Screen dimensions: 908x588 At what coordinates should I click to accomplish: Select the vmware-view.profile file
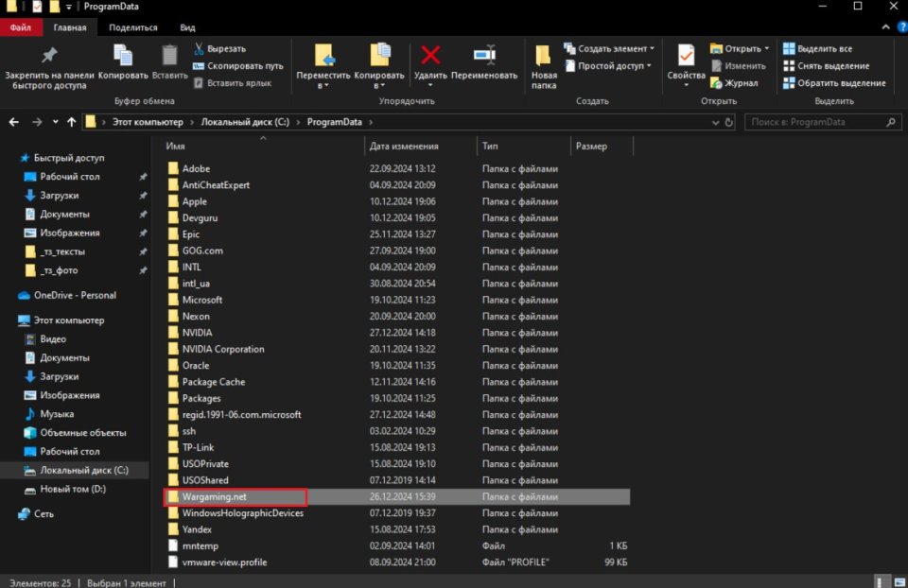pos(224,562)
